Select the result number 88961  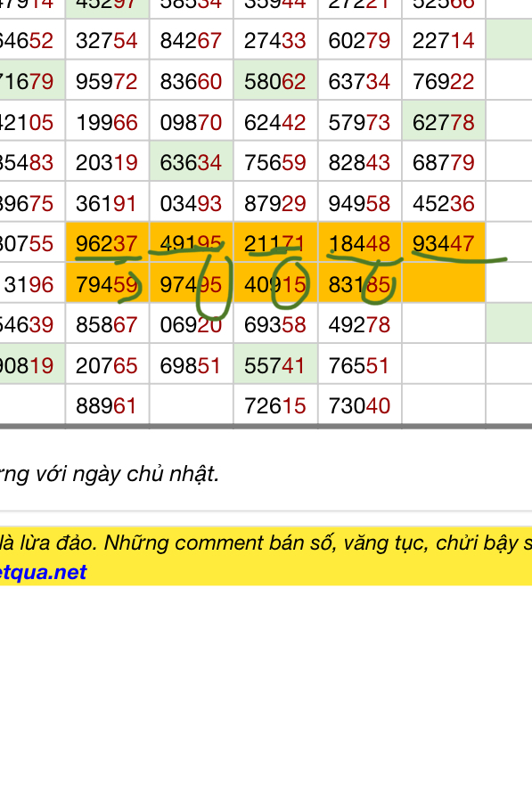(107, 405)
